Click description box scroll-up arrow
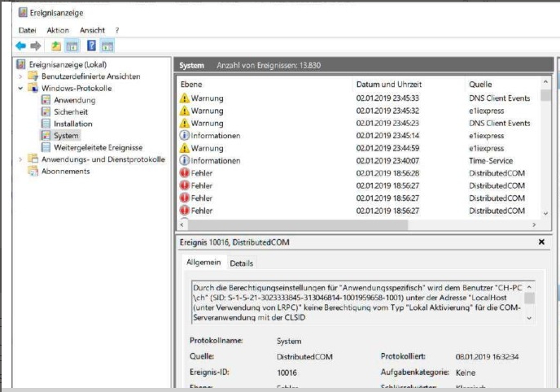This screenshot has height=392, width=560. pyautogui.click(x=530, y=287)
